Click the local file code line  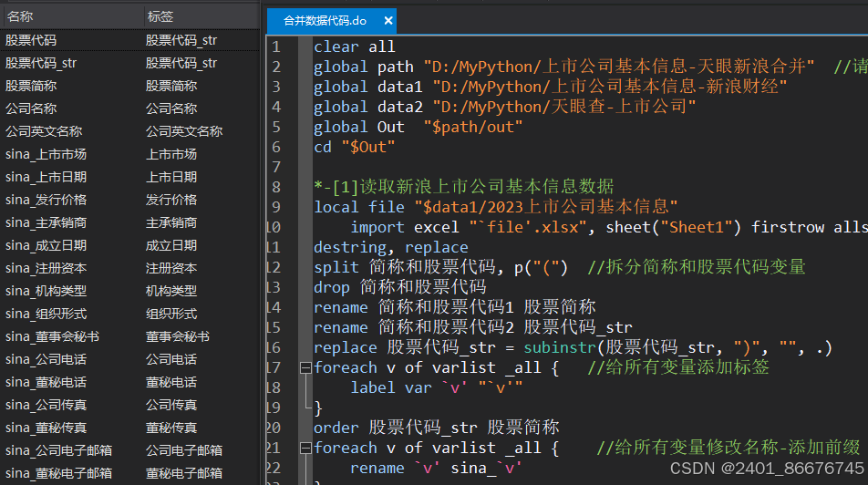point(495,207)
